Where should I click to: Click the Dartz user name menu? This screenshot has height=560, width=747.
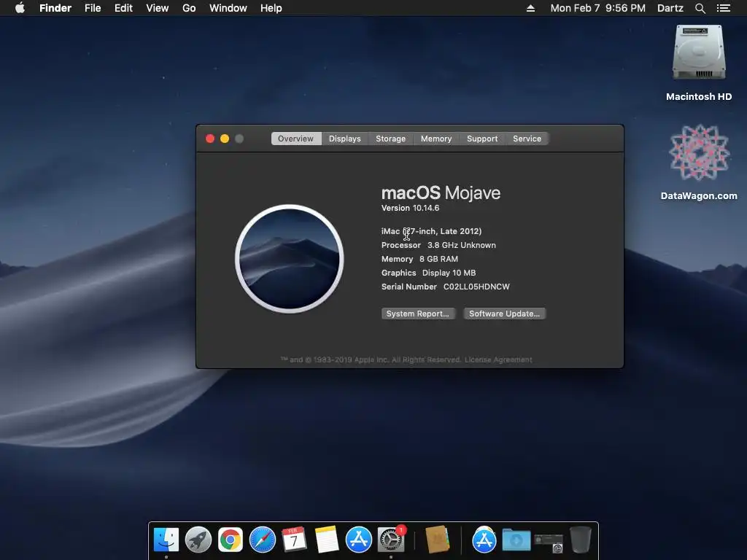tap(670, 8)
